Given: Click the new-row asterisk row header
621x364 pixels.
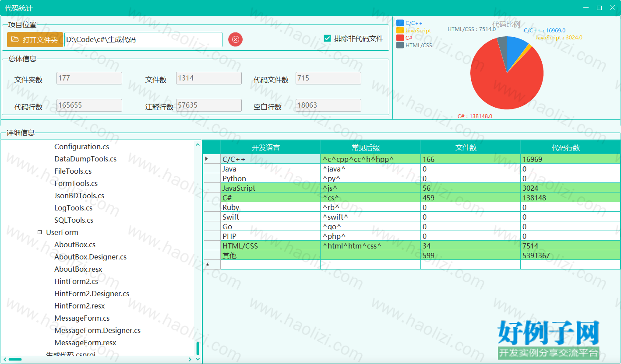Looking at the screenshot, I should [212, 265].
